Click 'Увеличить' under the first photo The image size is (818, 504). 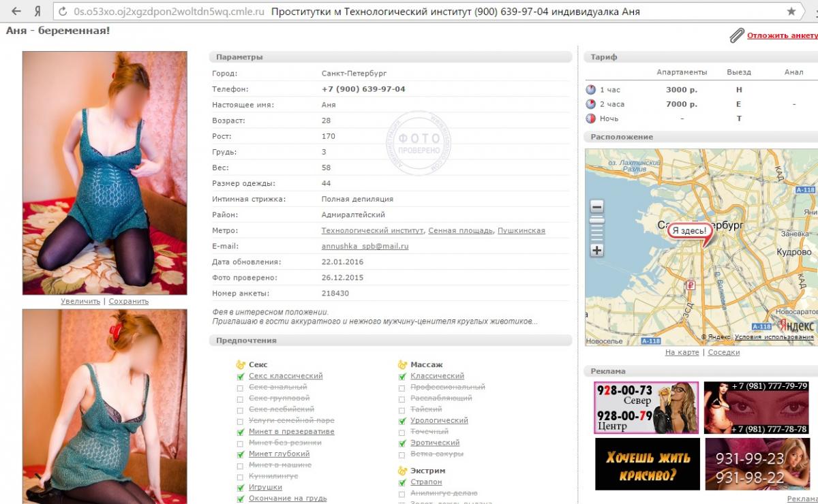(80, 301)
